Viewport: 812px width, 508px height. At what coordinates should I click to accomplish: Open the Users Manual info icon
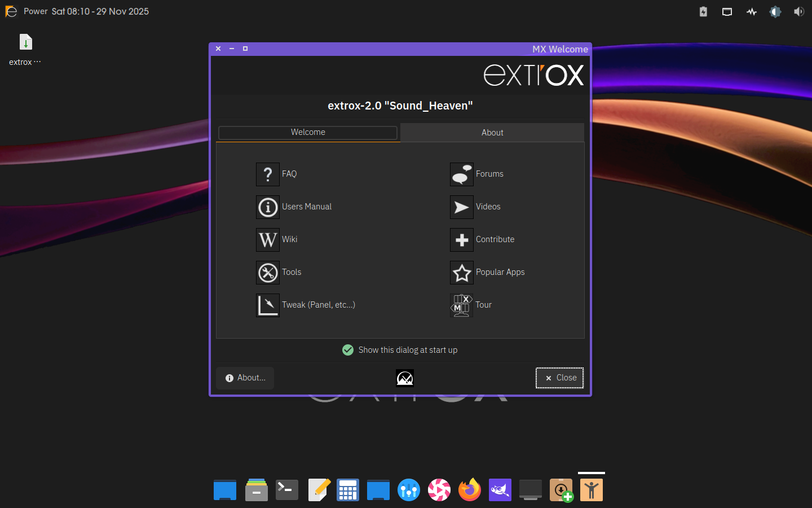tap(268, 207)
